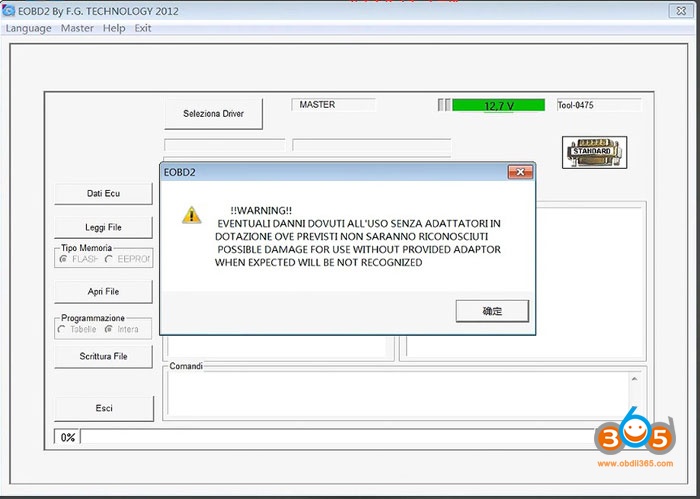Open the Language menu

click(x=28, y=28)
